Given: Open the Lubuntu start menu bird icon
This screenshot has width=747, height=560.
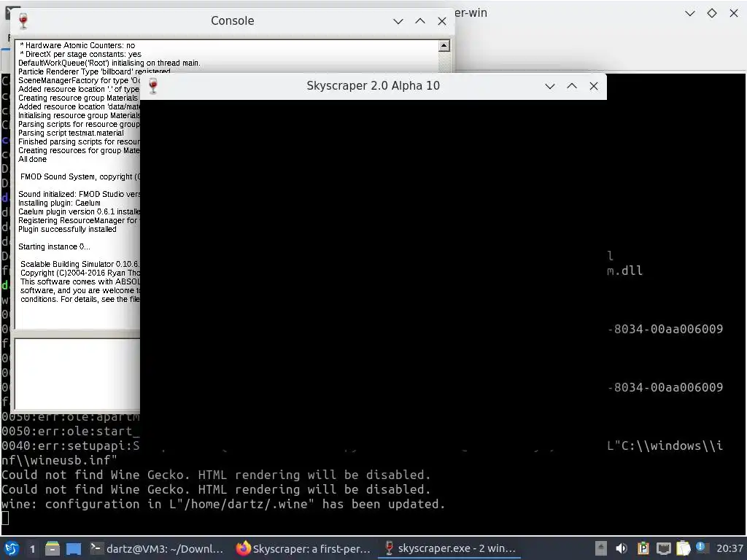Looking at the screenshot, I should [x=12, y=548].
